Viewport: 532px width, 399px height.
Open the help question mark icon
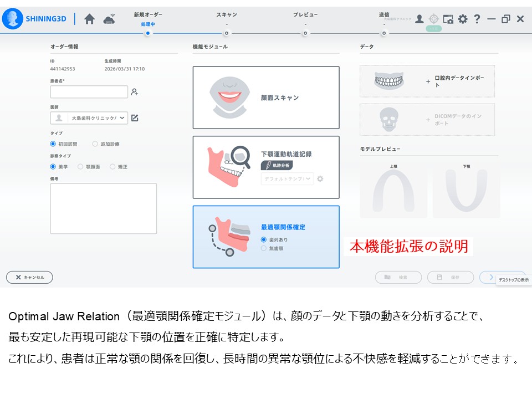[477, 19]
